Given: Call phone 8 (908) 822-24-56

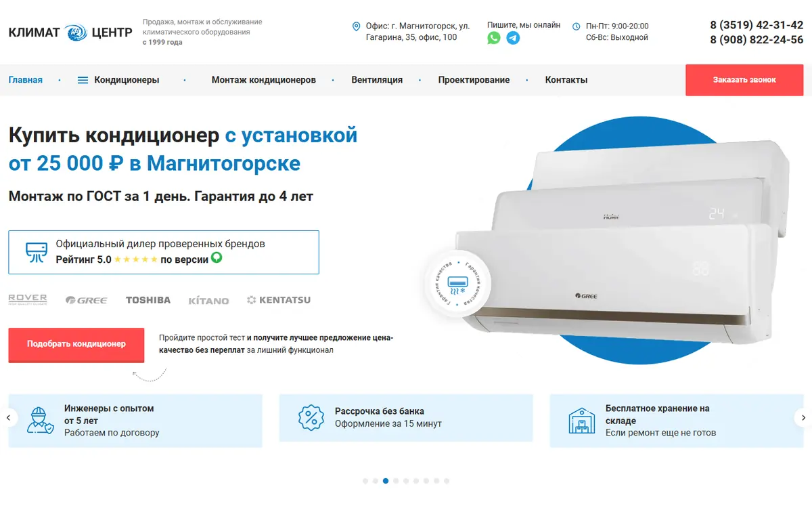Looking at the screenshot, I should pos(757,40).
